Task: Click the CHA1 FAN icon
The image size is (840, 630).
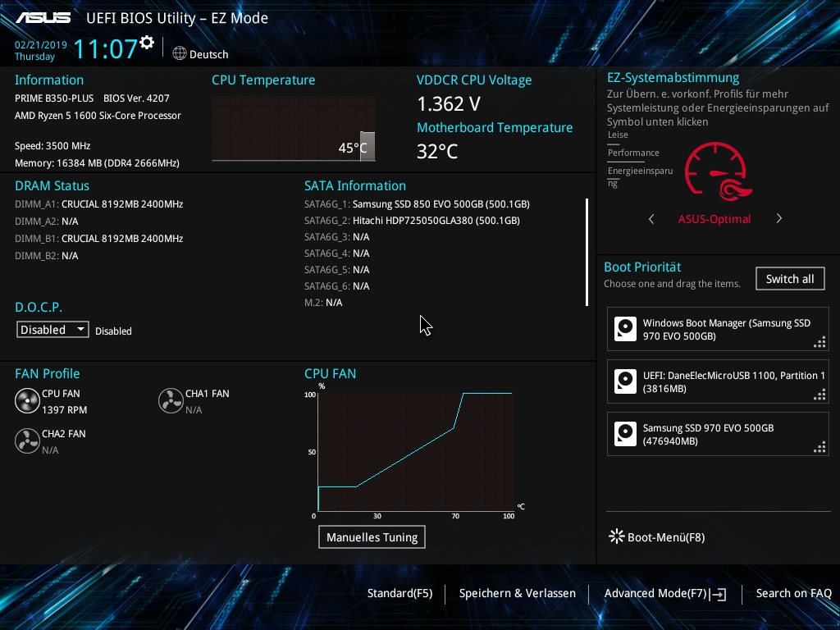Action: pos(171,401)
